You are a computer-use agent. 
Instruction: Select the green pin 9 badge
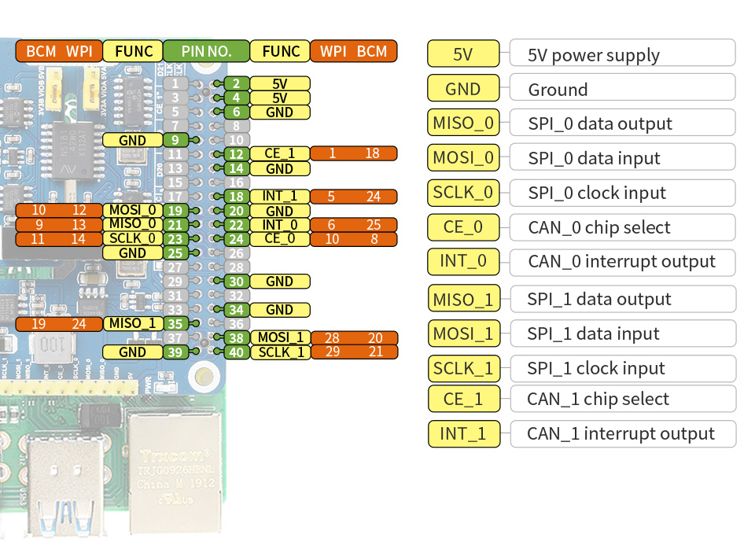coord(176,140)
